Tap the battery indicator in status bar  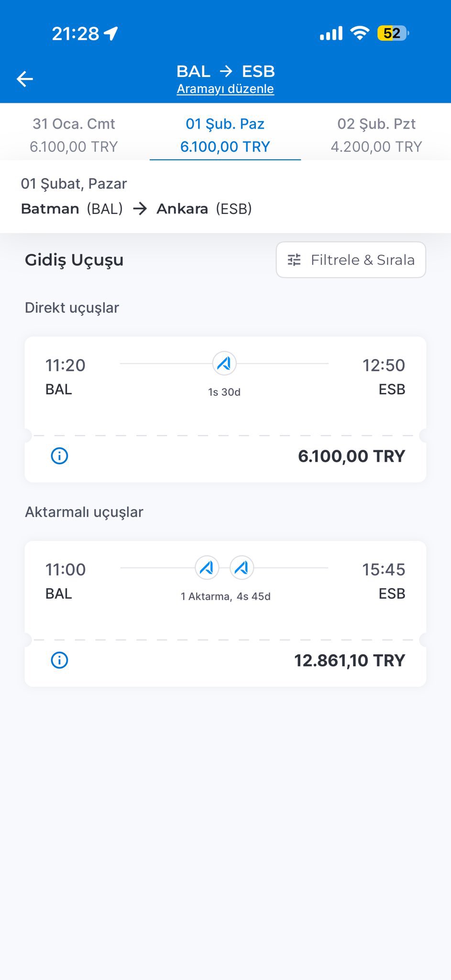click(x=393, y=33)
